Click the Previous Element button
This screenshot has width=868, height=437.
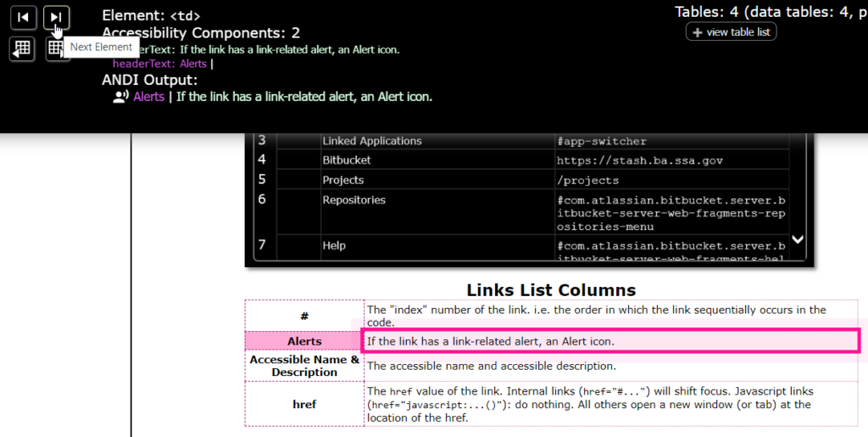tap(23, 17)
